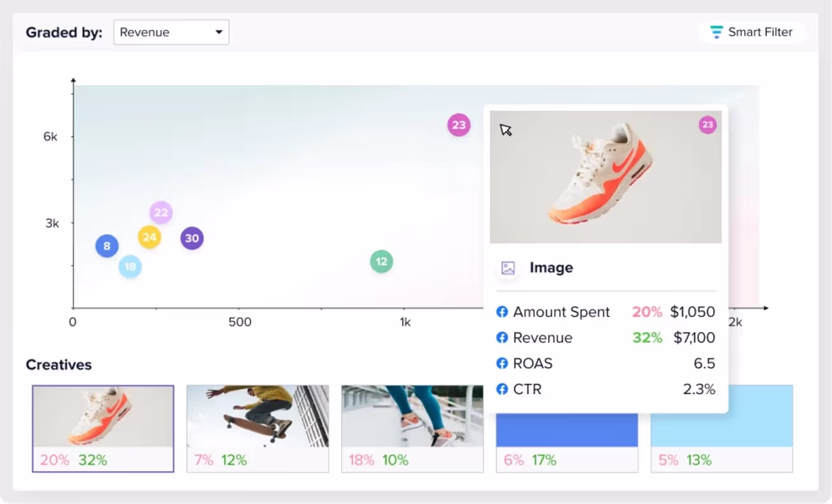Select the light blue creative showing 5% 13%
This screenshot has height=504, width=832.
point(722,428)
